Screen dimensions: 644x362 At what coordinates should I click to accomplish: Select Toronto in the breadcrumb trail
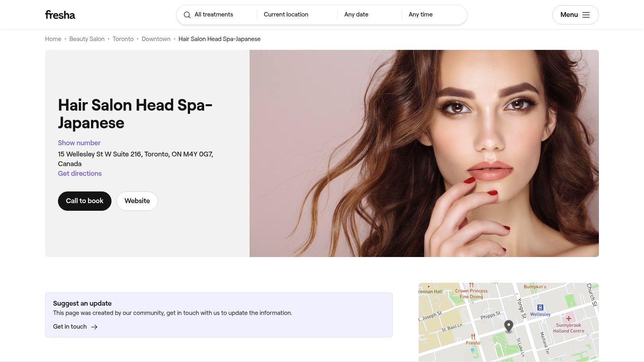(123, 39)
